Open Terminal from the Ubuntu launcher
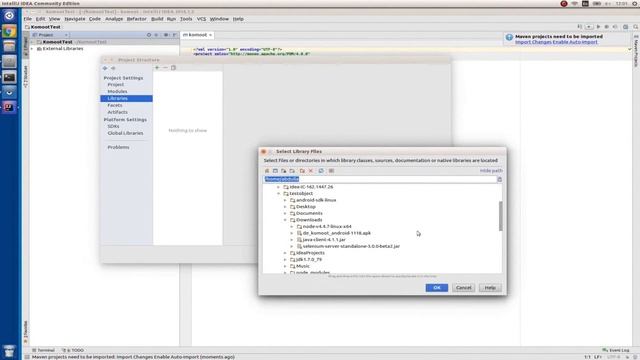This screenshot has width=640, height=360. (9, 77)
